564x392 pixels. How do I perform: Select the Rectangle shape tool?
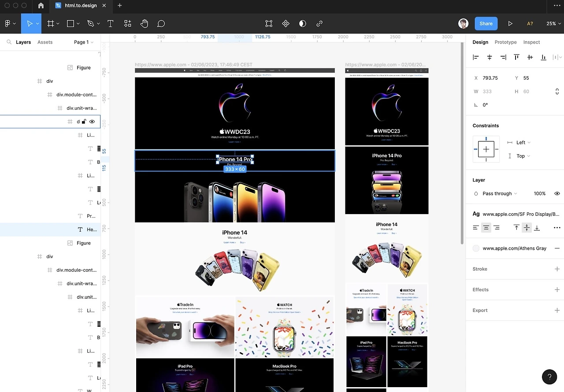coord(70,23)
